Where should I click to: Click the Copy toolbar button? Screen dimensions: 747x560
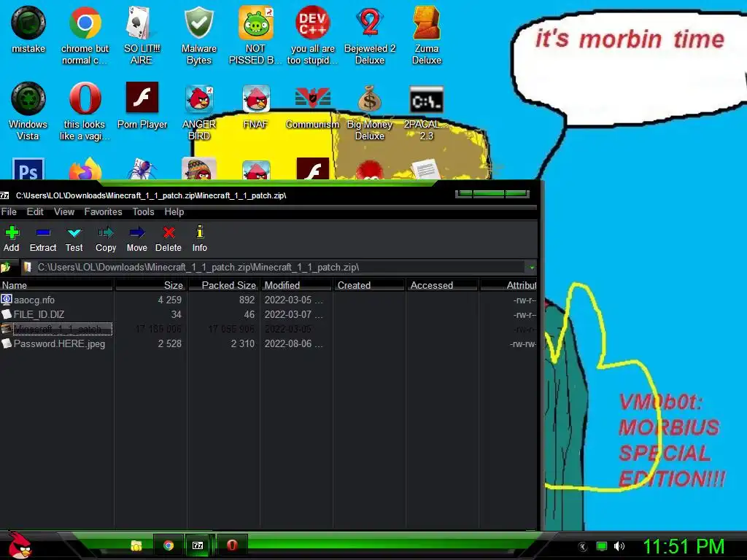(x=105, y=238)
